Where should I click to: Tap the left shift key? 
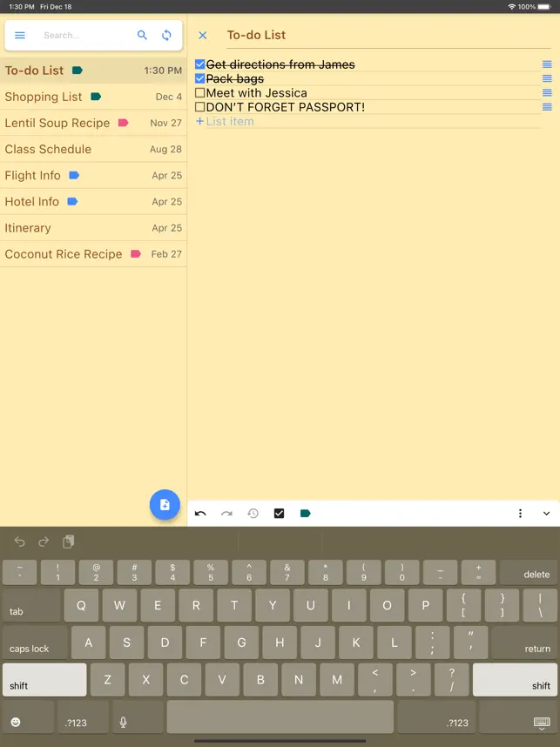click(x=44, y=680)
